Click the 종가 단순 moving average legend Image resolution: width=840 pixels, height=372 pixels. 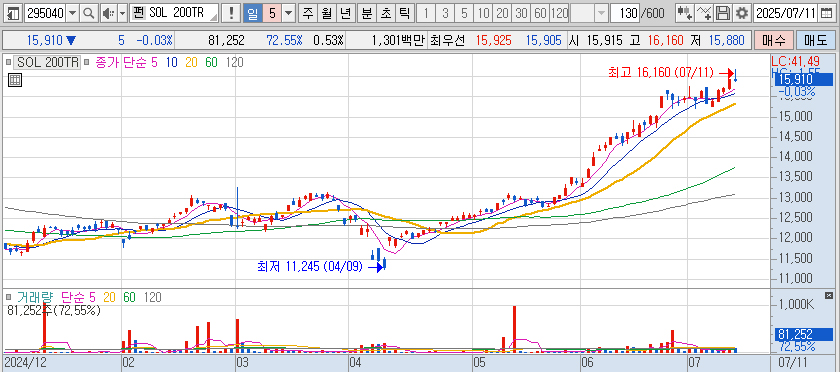click(x=122, y=62)
